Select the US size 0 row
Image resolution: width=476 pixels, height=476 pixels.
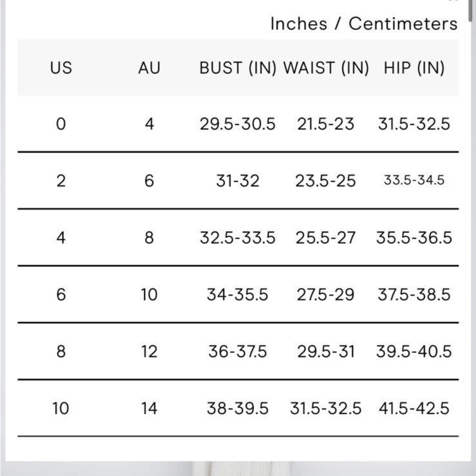click(x=238, y=124)
